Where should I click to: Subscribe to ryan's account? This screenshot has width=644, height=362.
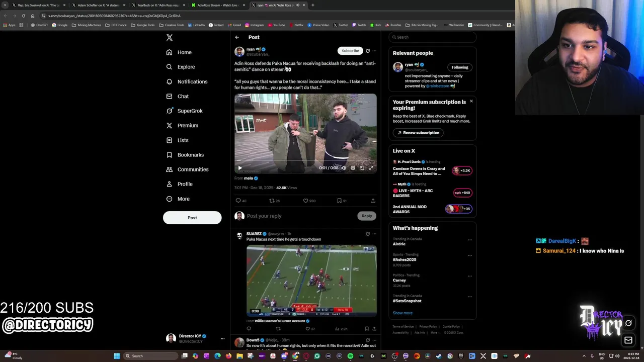pyautogui.click(x=350, y=51)
